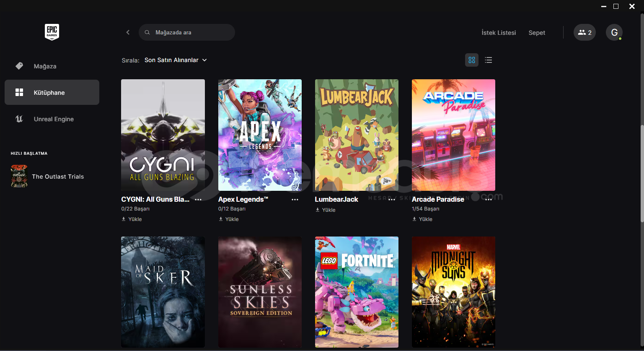Open options menu for Arcade Paradise
The height and width of the screenshot is (351, 644).
(x=489, y=200)
